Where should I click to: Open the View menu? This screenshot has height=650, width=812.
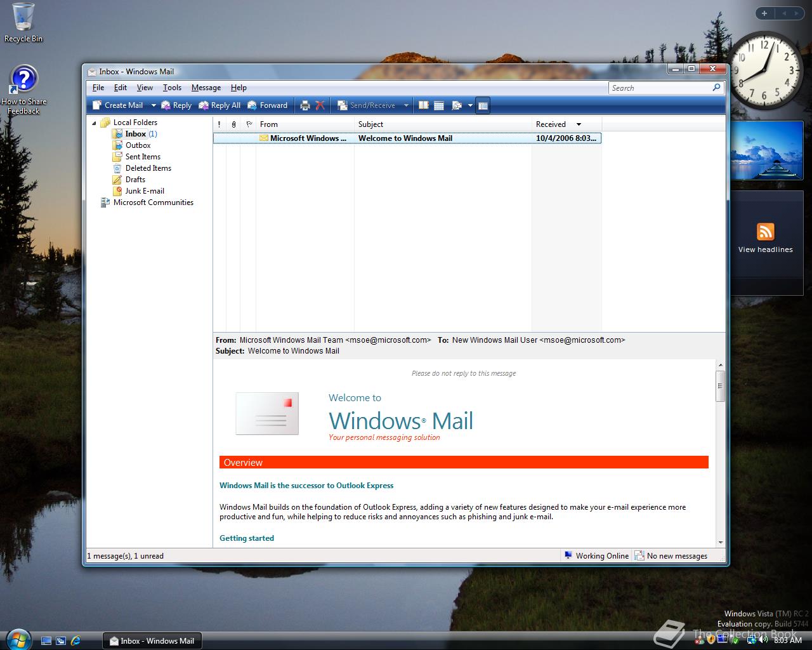pos(145,88)
